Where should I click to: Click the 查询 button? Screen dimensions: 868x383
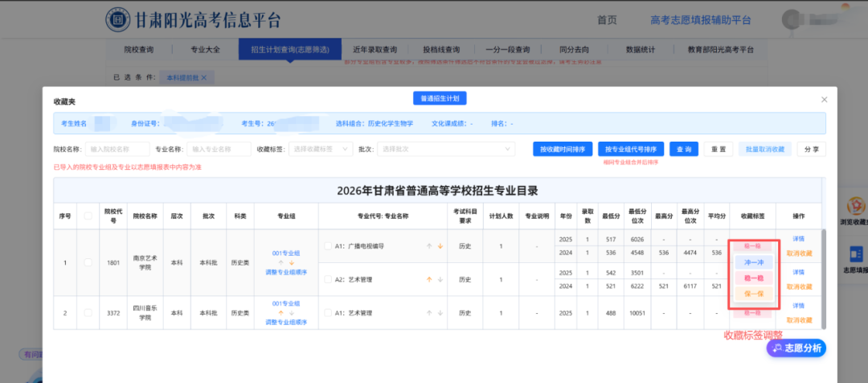684,149
